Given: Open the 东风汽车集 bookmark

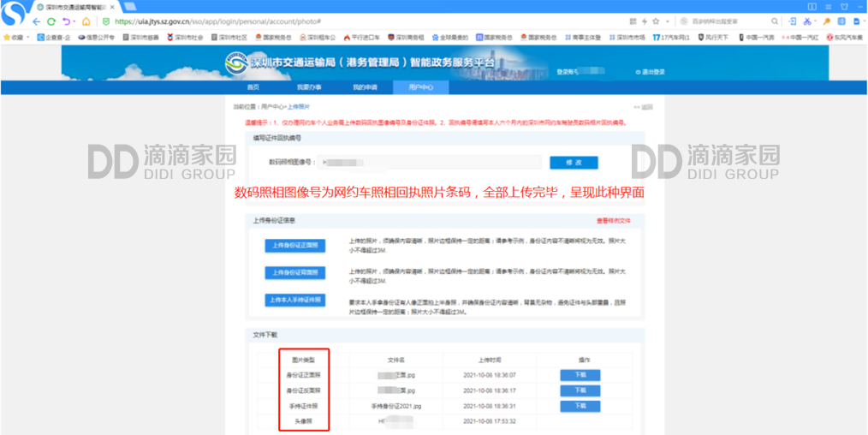Looking at the screenshot, I should click(x=844, y=38).
